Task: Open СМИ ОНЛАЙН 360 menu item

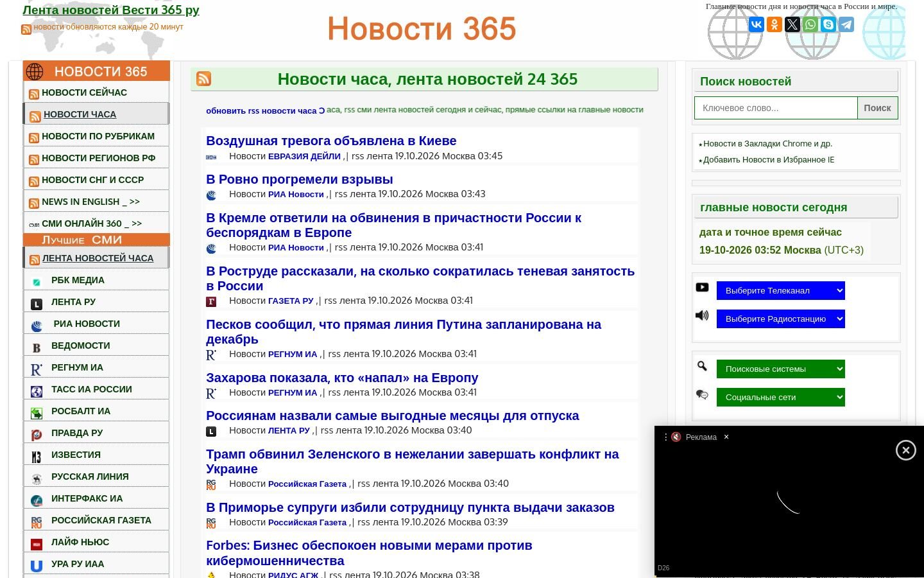Action: click(x=96, y=223)
